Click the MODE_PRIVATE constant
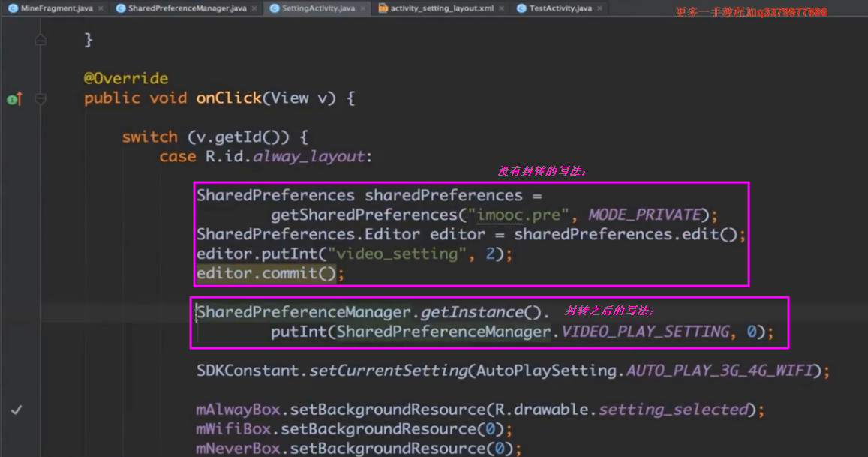This screenshot has width=868, height=457. point(645,215)
